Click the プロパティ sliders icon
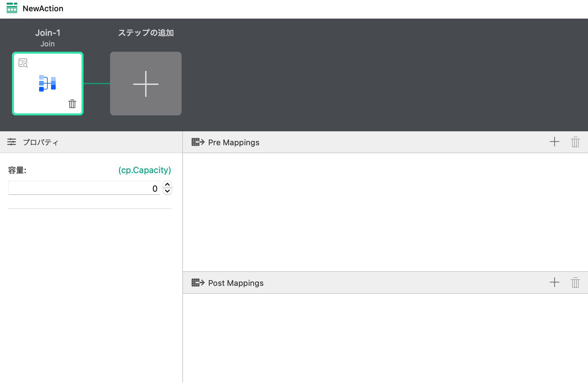Viewport: 588px width, 382px height. click(12, 142)
